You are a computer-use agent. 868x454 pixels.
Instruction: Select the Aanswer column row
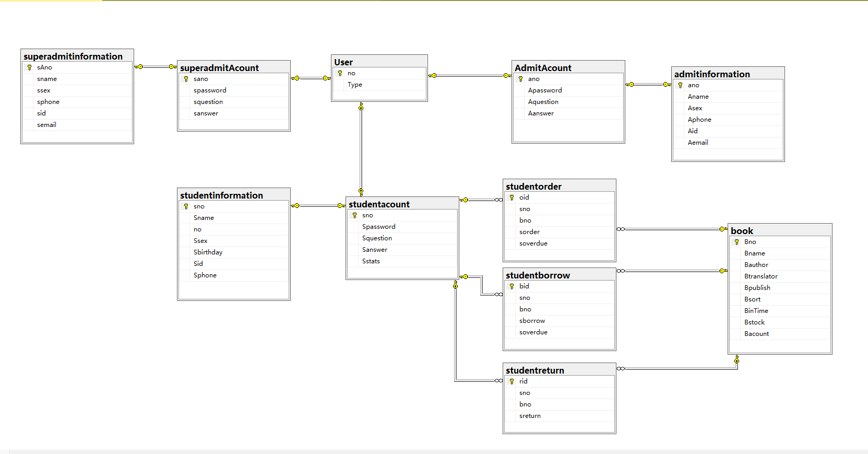coord(568,113)
